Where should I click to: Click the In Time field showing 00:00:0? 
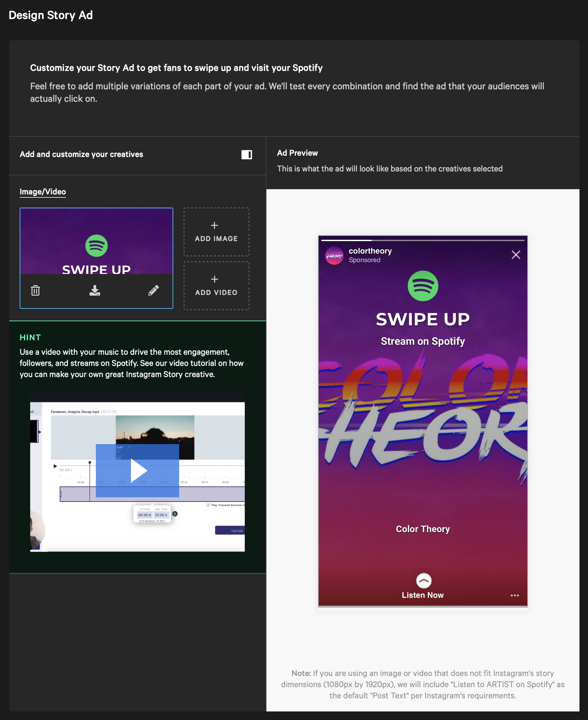pyautogui.click(x=145, y=514)
